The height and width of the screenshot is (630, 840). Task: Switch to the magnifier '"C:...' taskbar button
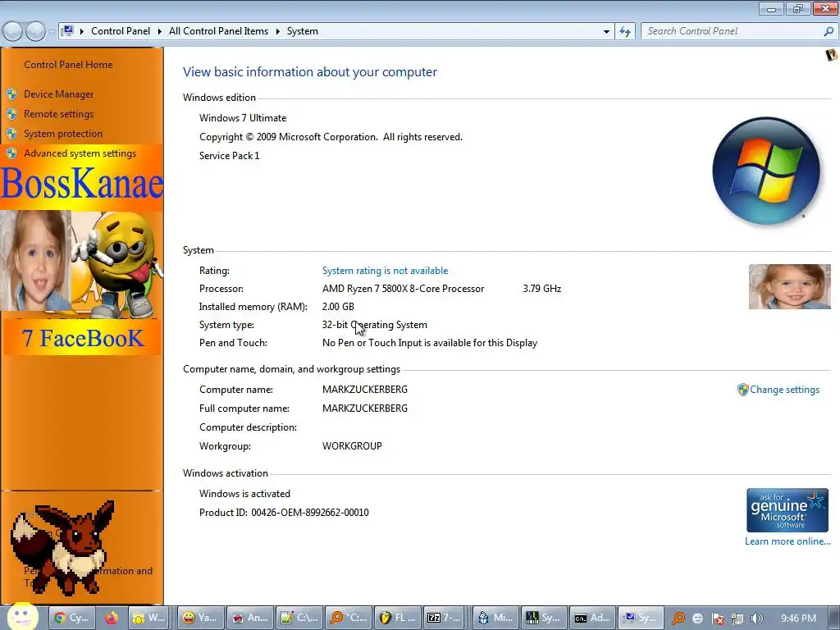(x=349, y=619)
